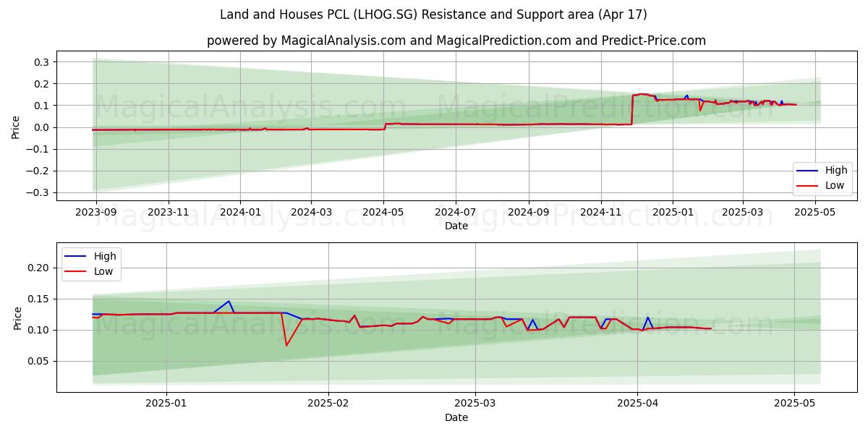The height and width of the screenshot is (434, 868).
Task: Click the '0.0' price tick on the top chart
Action: click(41, 127)
